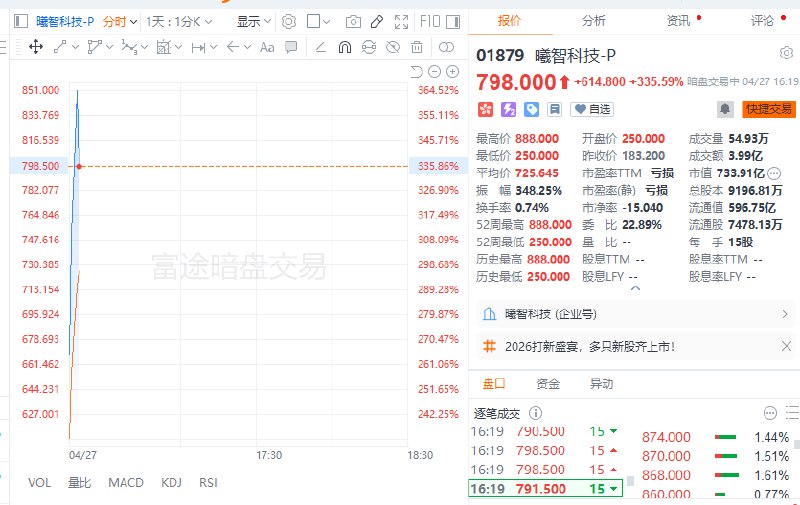The image size is (800, 505).
Task: Click the overlapping circles compare icon
Action: pyautogui.click(x=446, y=47)
